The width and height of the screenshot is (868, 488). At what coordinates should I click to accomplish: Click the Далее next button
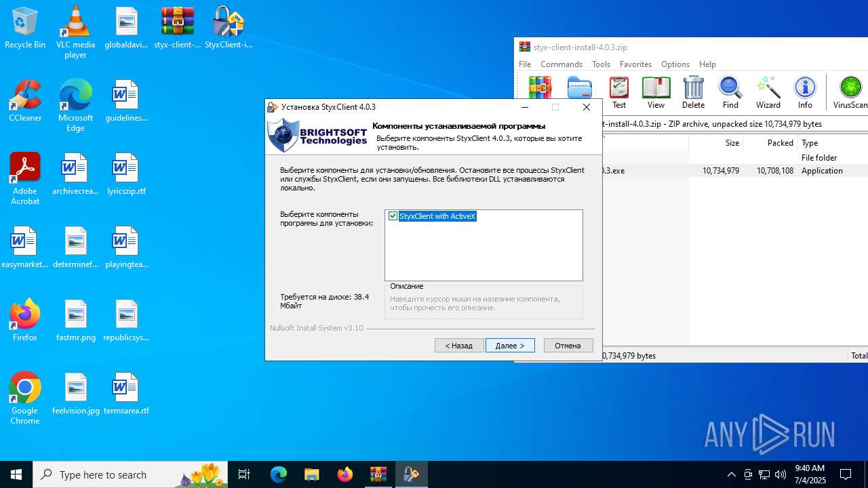coord(510,346)
